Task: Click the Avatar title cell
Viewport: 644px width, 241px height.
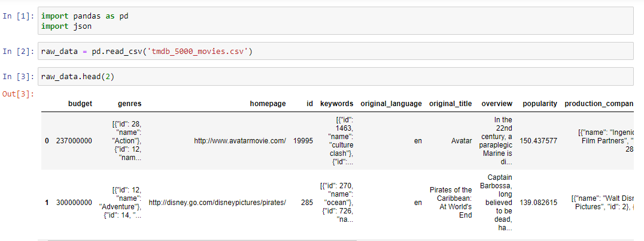Action: [461, 141]
